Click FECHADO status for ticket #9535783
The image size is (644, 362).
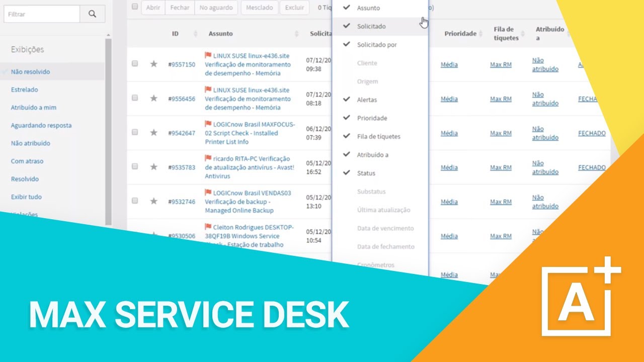tap(592, 167)
